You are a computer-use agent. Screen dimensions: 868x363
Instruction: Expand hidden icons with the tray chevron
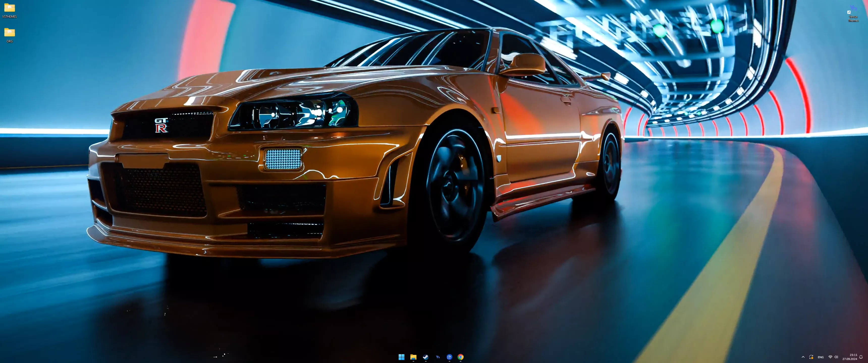803,357
